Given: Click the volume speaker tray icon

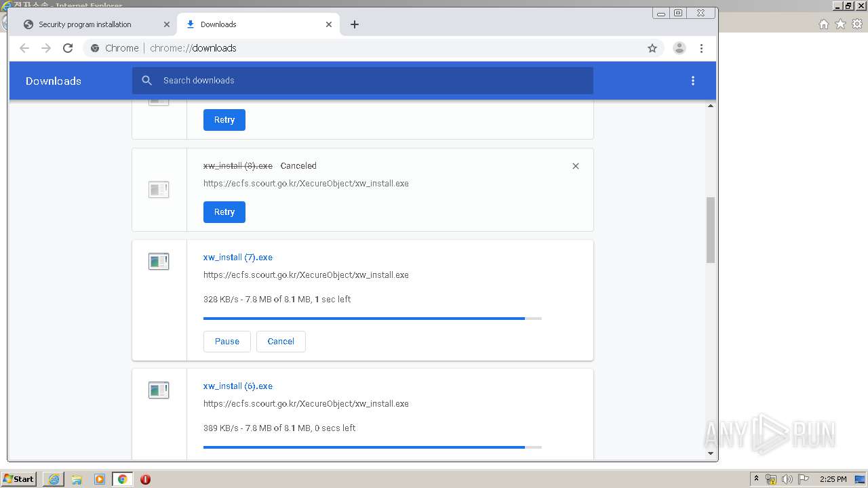Looking at the screenshot, I should (x=787, y=479).
